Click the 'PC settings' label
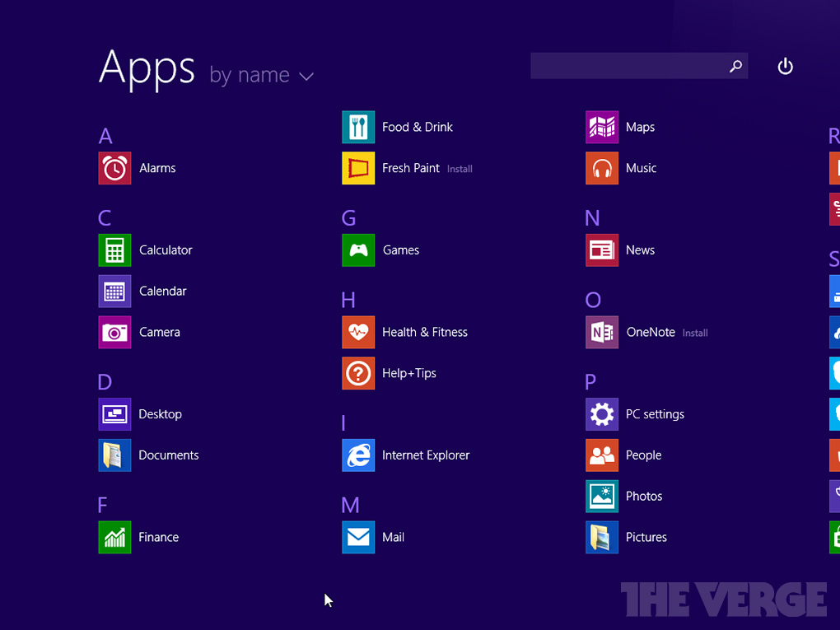The image size is (840, 630). point(656,414)
